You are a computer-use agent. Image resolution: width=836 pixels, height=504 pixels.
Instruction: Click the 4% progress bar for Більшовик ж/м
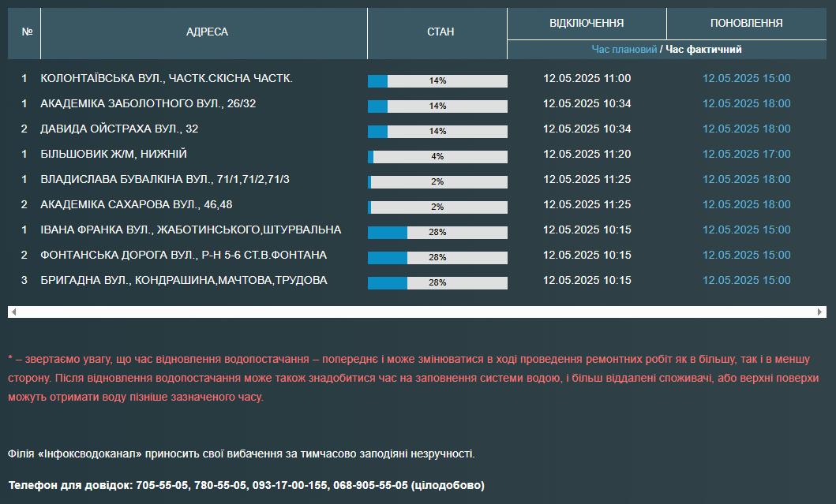[x=437, y=157]
